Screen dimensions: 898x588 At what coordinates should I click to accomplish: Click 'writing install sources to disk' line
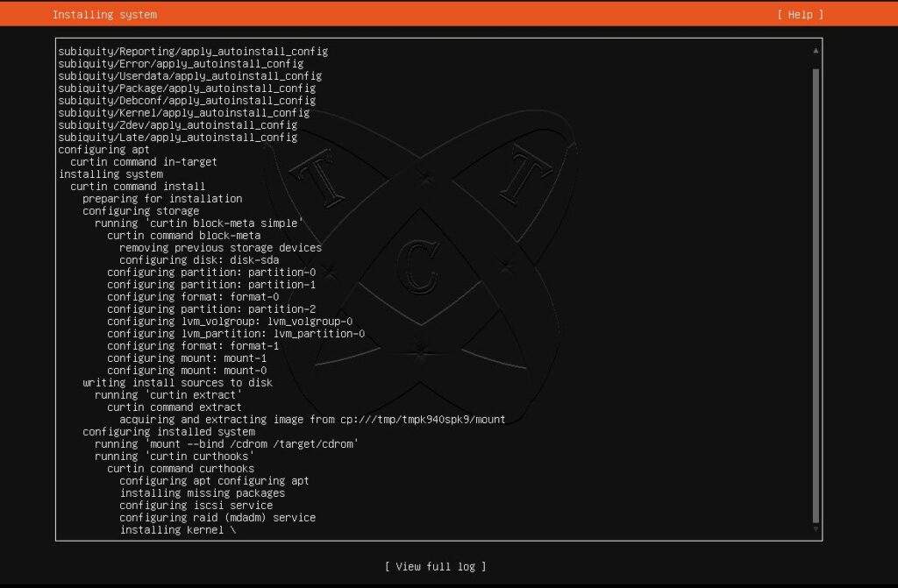click(177, 383)
